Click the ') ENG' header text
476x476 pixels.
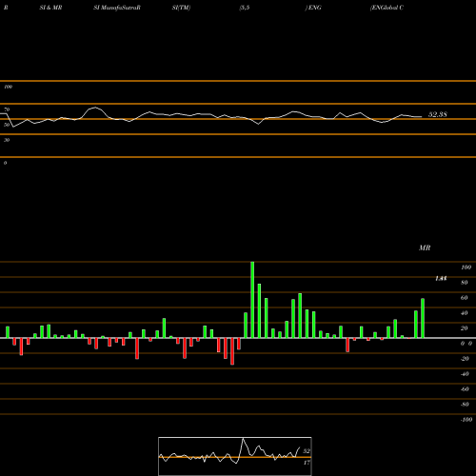click(x=313, y=8)
